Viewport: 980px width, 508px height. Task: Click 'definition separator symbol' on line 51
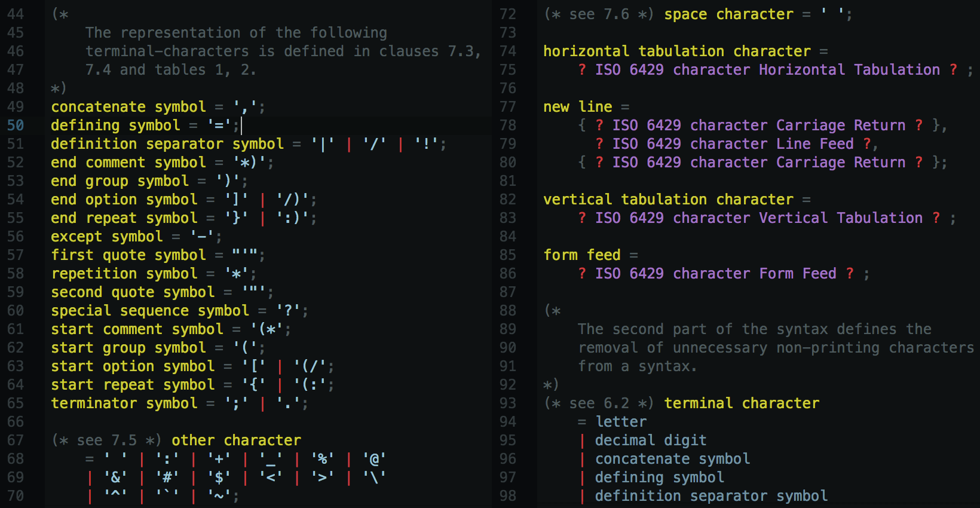point(167,143)
